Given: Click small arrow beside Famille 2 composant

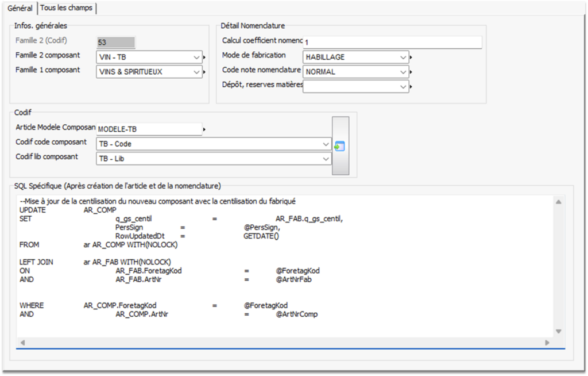Looking at the screenshot, I should tap(204, 57).
